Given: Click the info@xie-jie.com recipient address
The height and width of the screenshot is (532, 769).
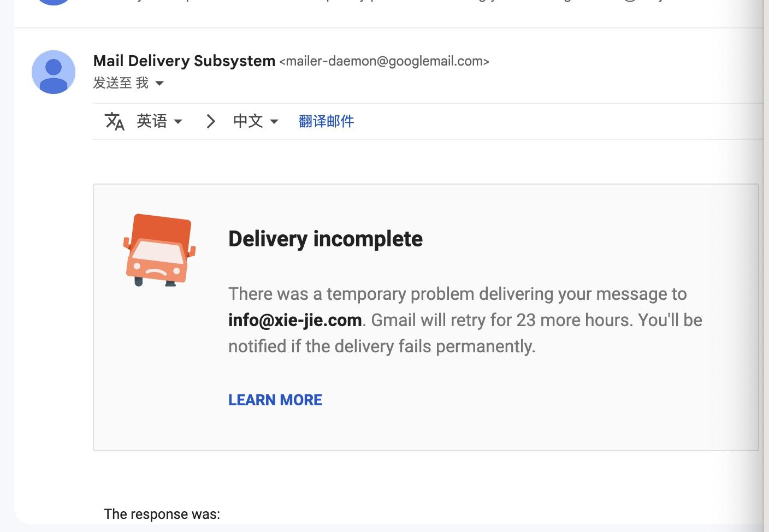Looking at the screenshot, I should (295, 320).
